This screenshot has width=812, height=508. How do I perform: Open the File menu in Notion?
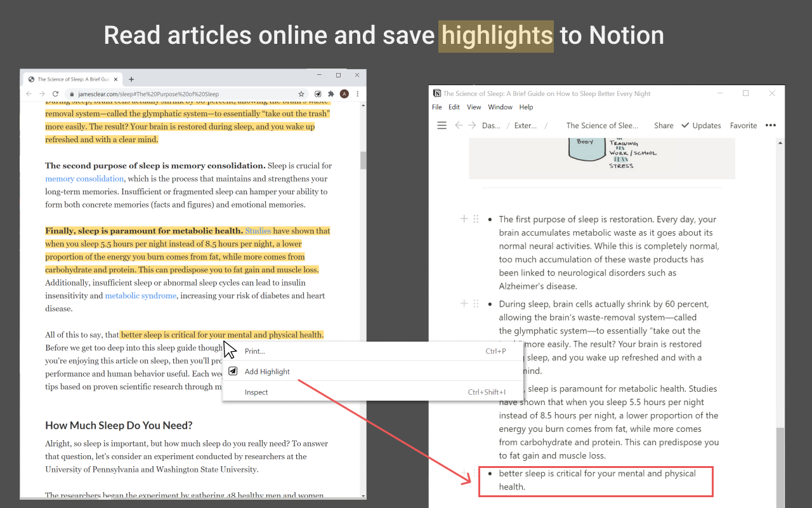(x=437, y=107)
